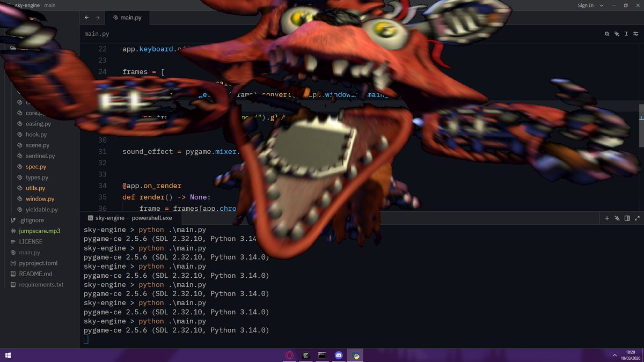Click the editor's vertical scrollbar thumb
Screen dimensions: 644x362
(x=641, y=124)
